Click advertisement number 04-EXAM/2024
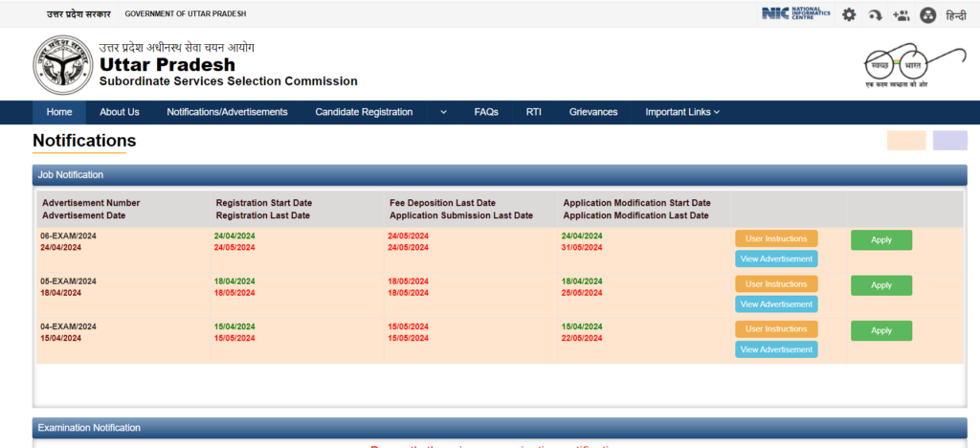The image size is (980, 448). click(x=69, y=326)
